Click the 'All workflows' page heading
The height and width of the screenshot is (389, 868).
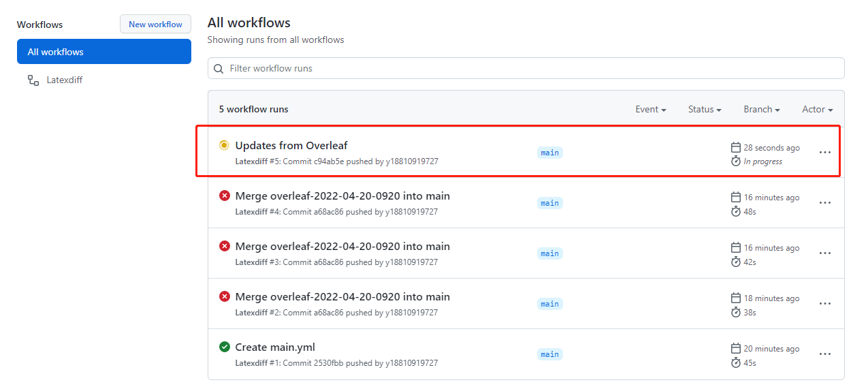(249, 23)
